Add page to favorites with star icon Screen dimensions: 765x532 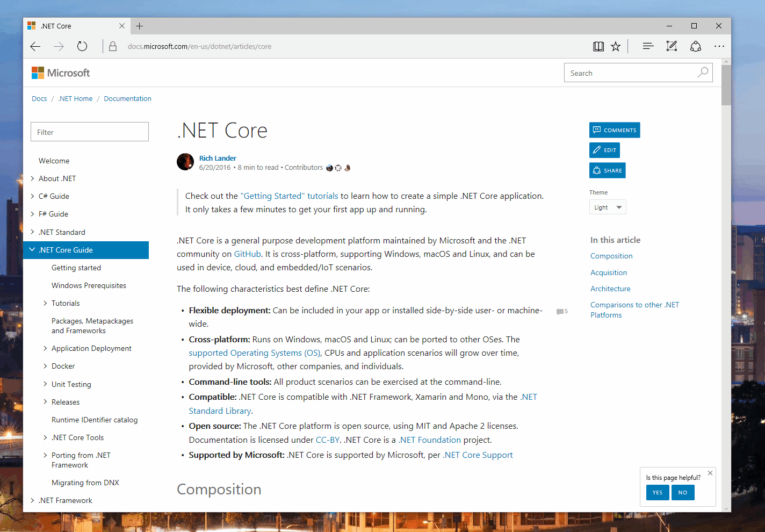(616, 47)
